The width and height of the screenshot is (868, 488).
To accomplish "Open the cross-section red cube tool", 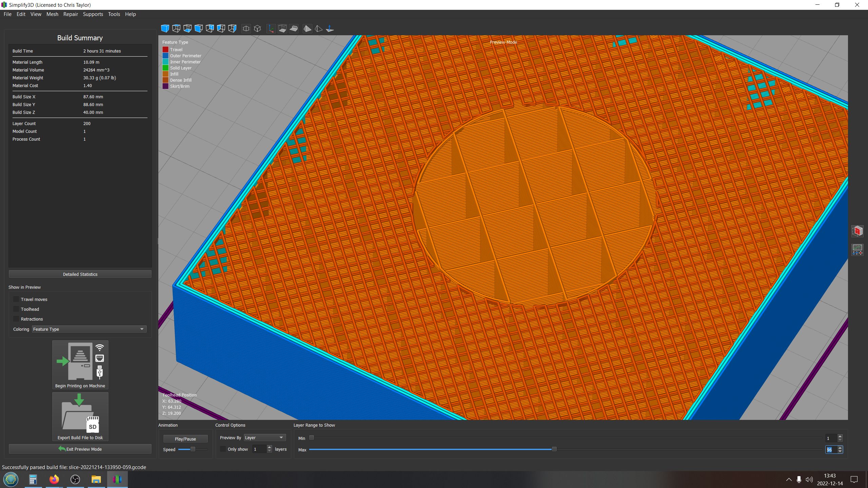I will point(857,231).
